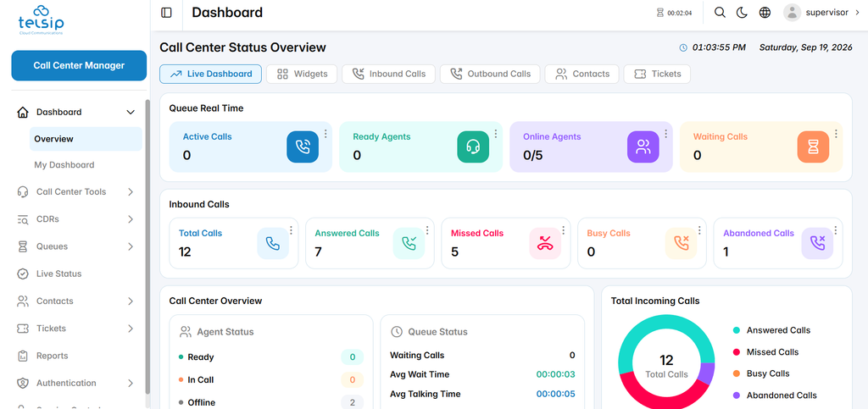Click the sidebar collapse icon
The width and height of the screenshot is (868, 409).
point(166,13)
